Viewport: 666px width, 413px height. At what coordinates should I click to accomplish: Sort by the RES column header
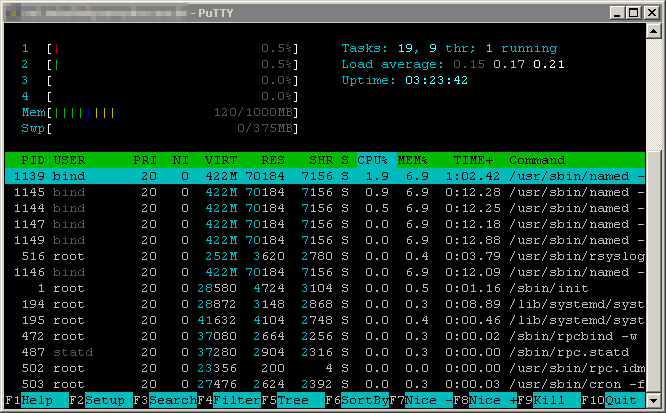(x=273, y=160)
